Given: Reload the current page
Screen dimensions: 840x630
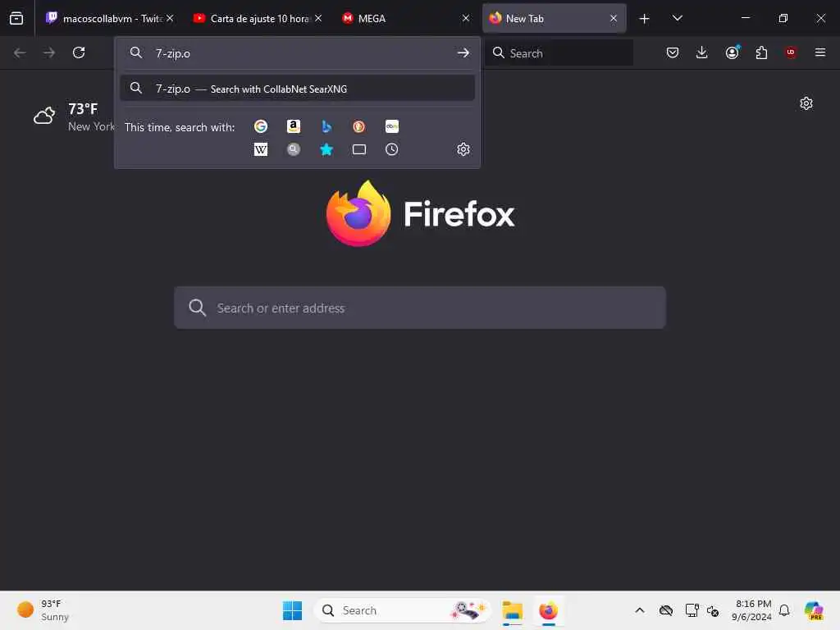Looking at the screenshot, I should pos(79,52).
